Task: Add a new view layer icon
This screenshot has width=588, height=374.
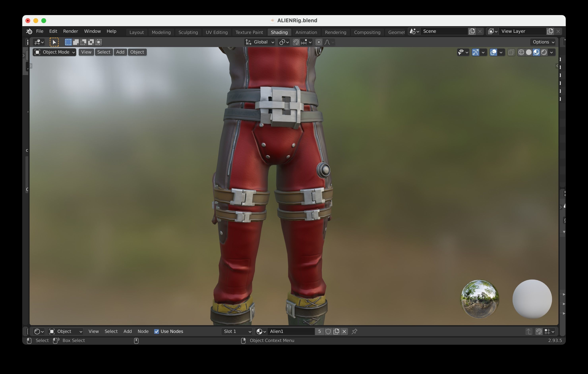Action: point(550,31)
